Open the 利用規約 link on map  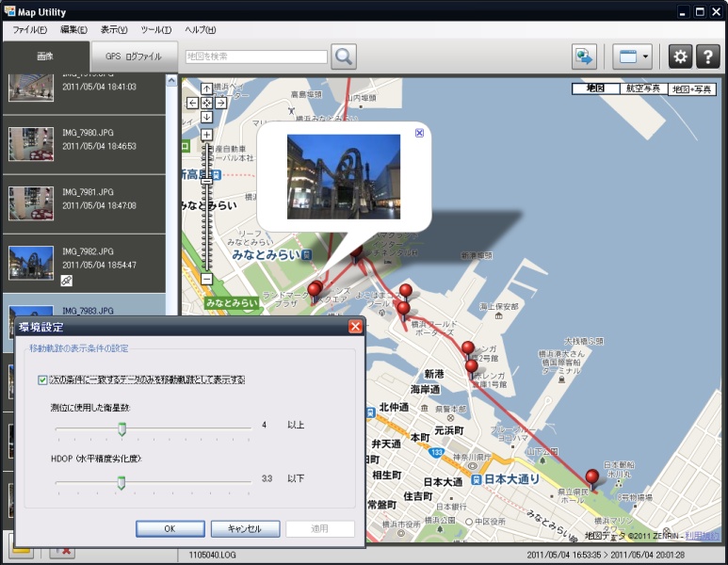(703, 536)
